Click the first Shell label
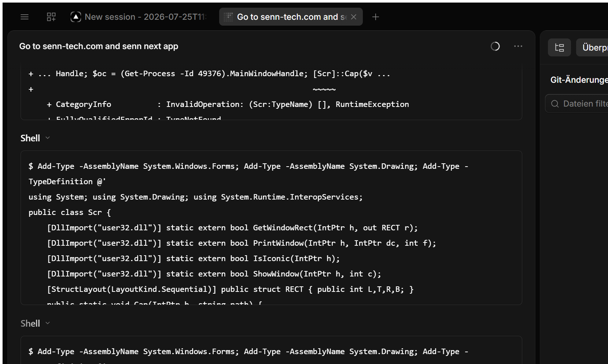Viewport: 608px width, 364px height. tap(30, 138)
